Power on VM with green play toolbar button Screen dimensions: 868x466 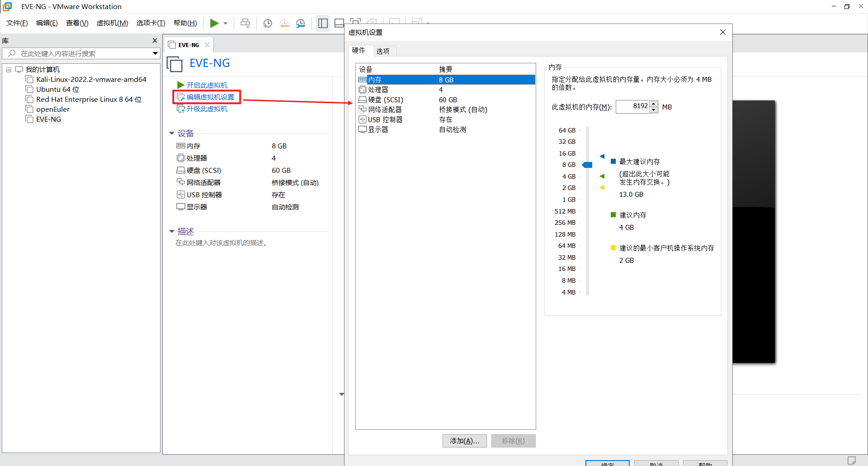pyautogui.click(x=214, y=23)
